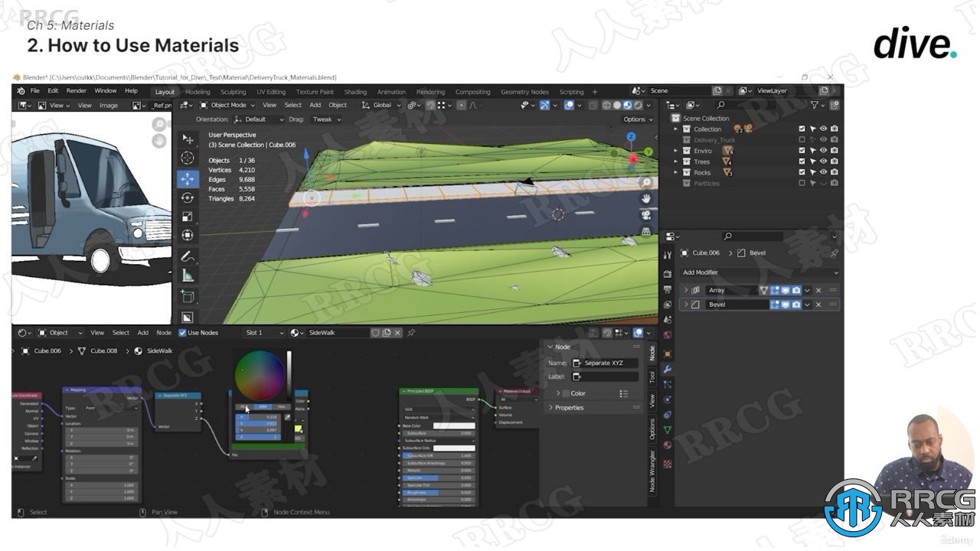Select the Move tool
The width and height of the screenshot is (980, 551).
[x=188, y=178]
